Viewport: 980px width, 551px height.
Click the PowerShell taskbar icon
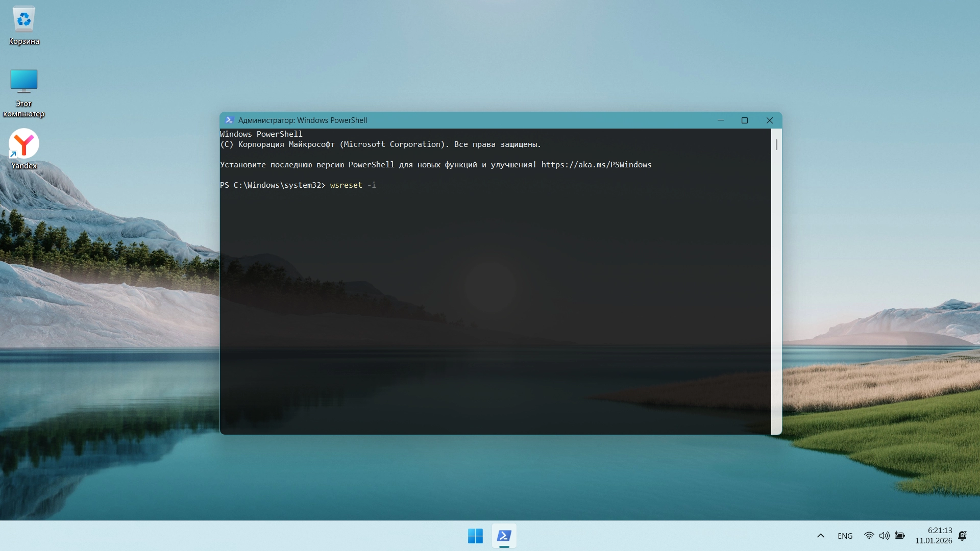[504, 536]
